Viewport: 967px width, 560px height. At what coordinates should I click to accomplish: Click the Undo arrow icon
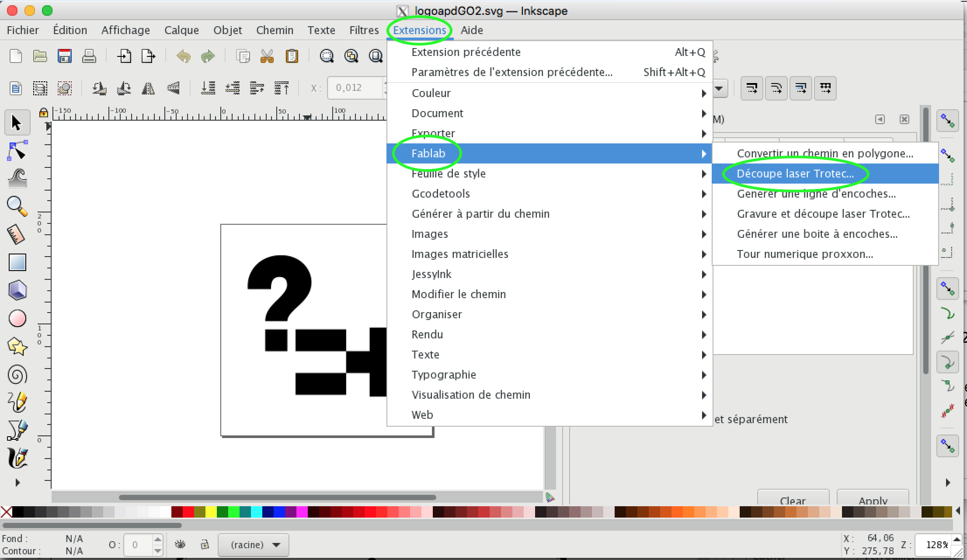point(184,56)
